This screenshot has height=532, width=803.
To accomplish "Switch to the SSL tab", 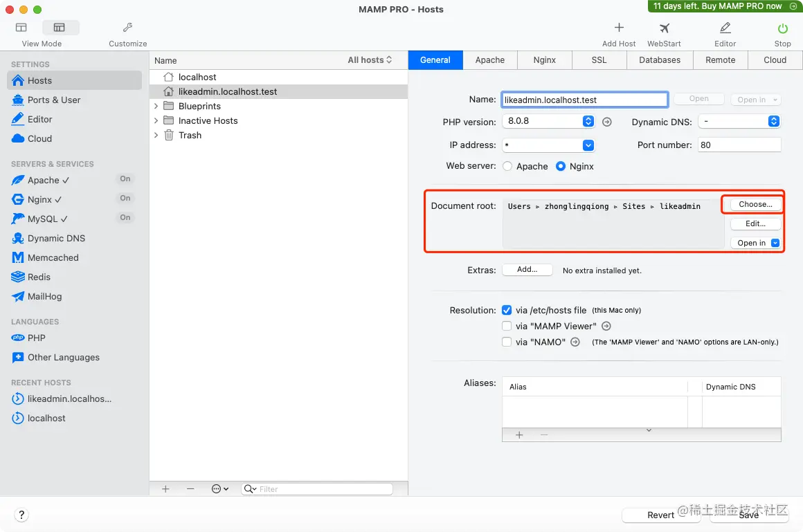I will (x=599, y=60).
